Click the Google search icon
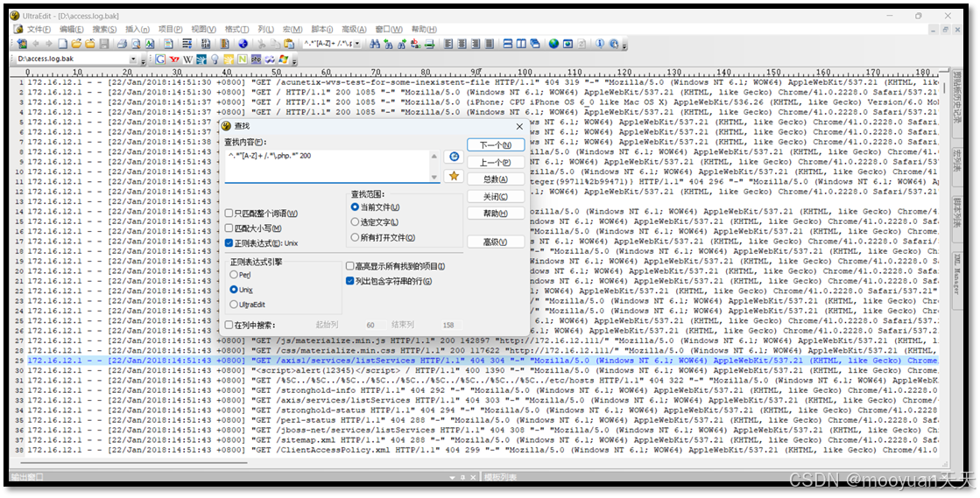The height and width of the screenshot is (498, 980). click(x=160, y=60)
